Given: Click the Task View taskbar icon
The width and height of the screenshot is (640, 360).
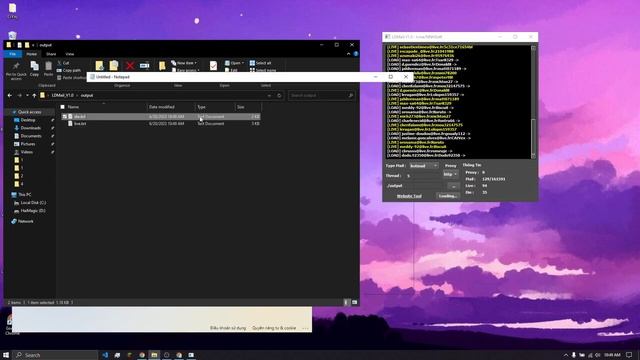Looking at the screenshot, I should [x=117, y=355].
